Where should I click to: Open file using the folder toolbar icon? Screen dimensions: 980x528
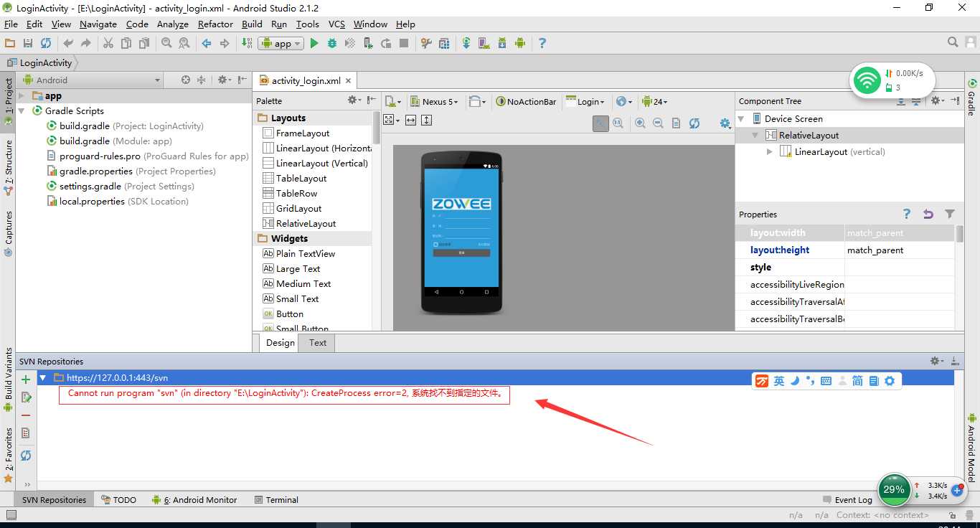point(10,43)
